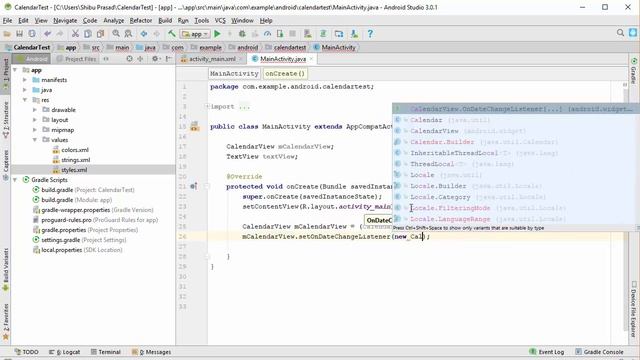The image size is (640, 360).
Task: Click the Make Project hammer icon
Action: (172, 34)
